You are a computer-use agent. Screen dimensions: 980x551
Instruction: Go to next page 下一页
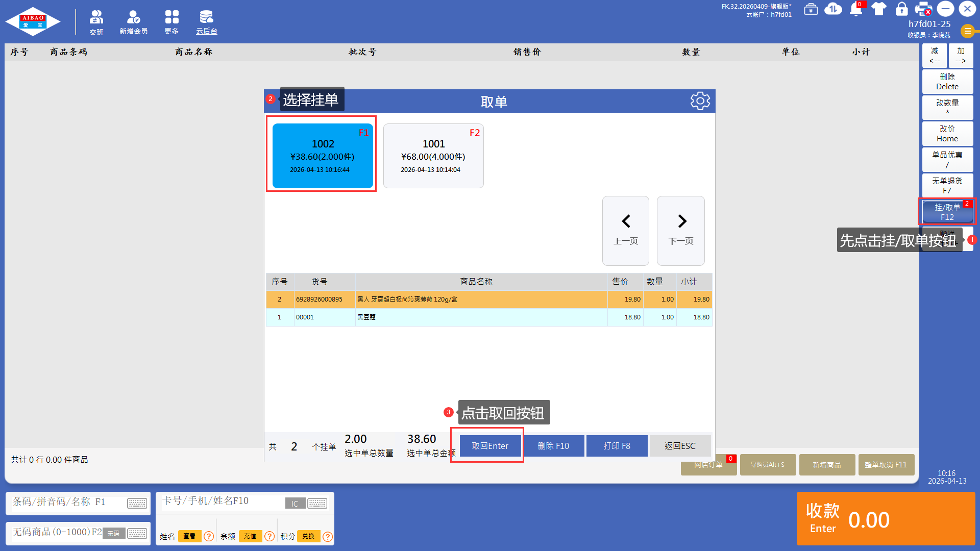680,231
